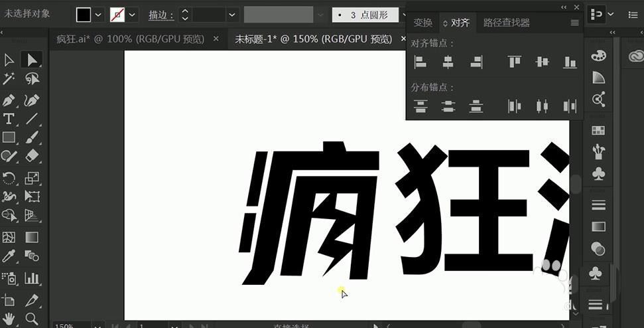Click vertical distribute top anchor icon

coord(420,106)
